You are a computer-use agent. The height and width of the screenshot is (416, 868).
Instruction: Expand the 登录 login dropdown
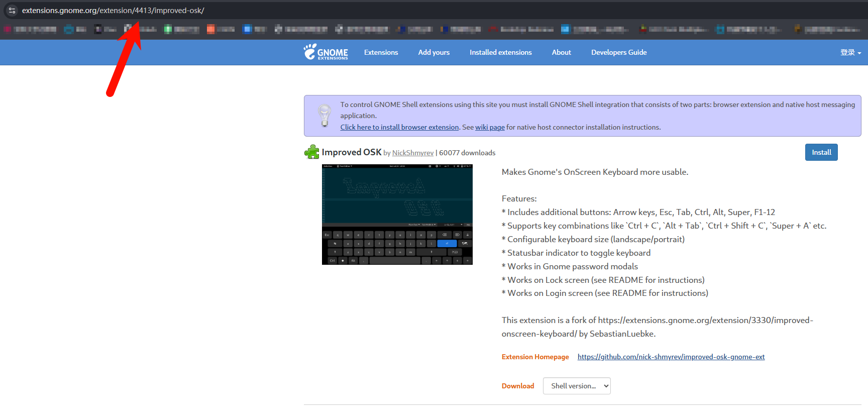(850, 52)
